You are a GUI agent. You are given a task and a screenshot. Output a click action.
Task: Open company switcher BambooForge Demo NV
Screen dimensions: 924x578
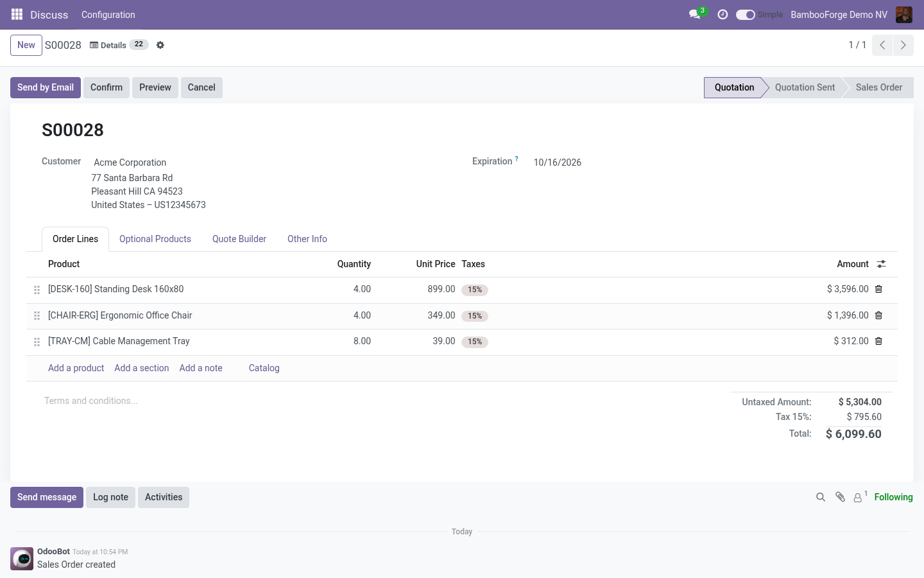pyautogui.click(x=839, y=14)
